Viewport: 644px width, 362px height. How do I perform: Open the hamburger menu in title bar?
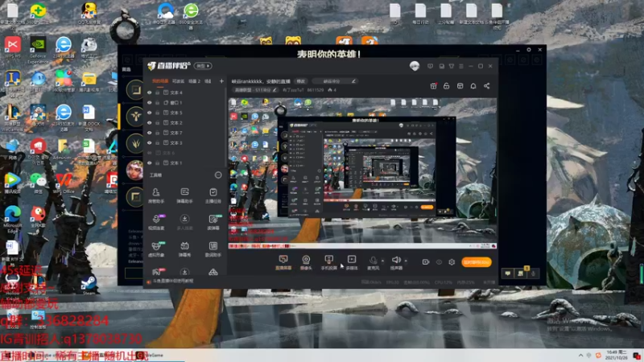pyautogui.click(x=461, y=66)
